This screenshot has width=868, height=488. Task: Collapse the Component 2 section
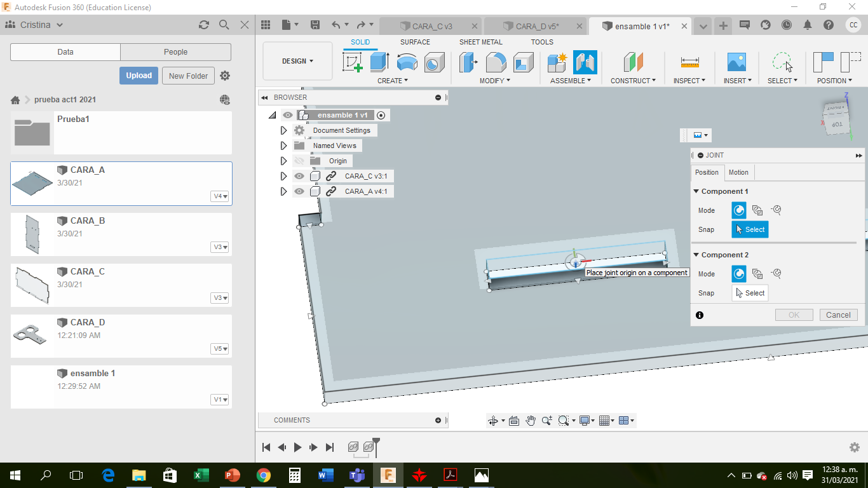point(696,255)
